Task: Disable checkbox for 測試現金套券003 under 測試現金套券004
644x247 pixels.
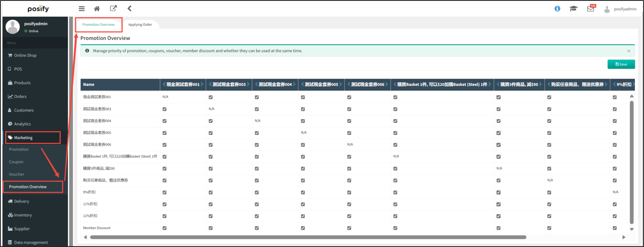Action: [256, 109]
